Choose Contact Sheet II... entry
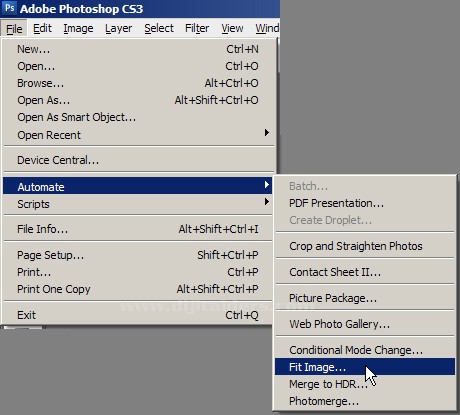 (365, 272)
